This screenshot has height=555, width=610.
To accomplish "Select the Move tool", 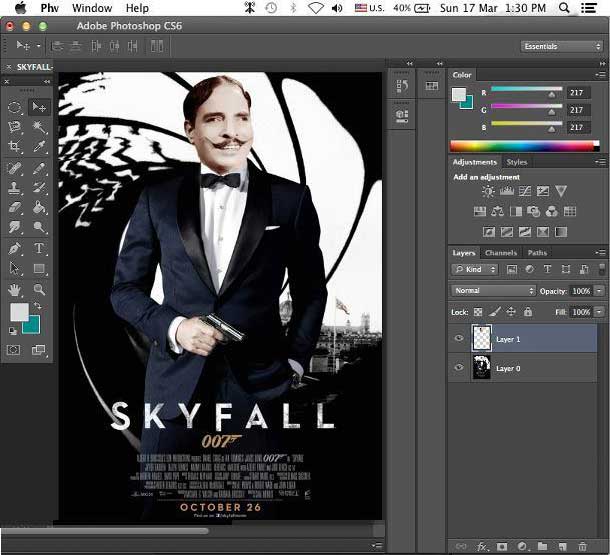I will click(39, 107).
